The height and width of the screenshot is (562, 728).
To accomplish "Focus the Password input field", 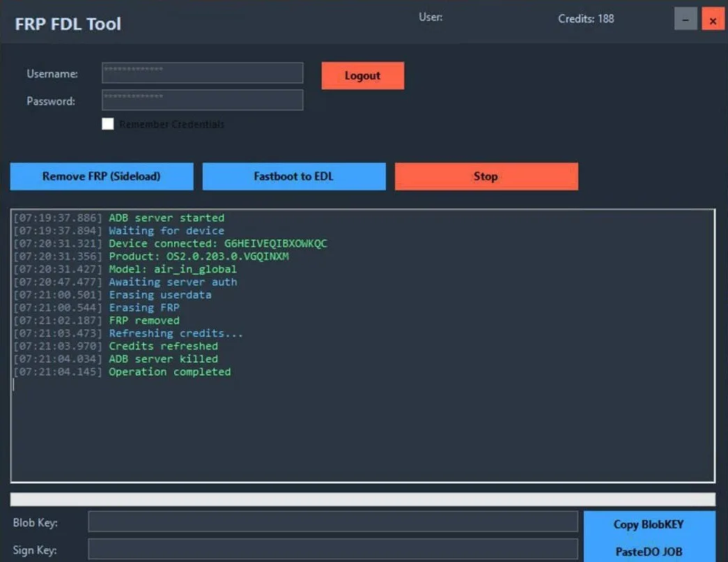I will [x=203, y=100].
